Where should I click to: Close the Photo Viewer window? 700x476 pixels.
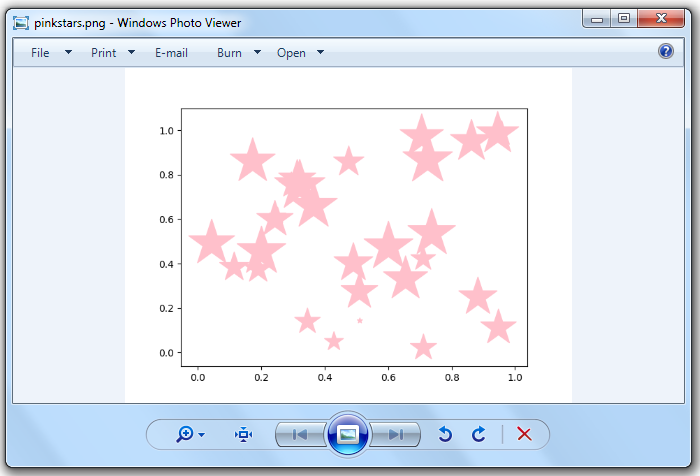(x=662, y=19)
